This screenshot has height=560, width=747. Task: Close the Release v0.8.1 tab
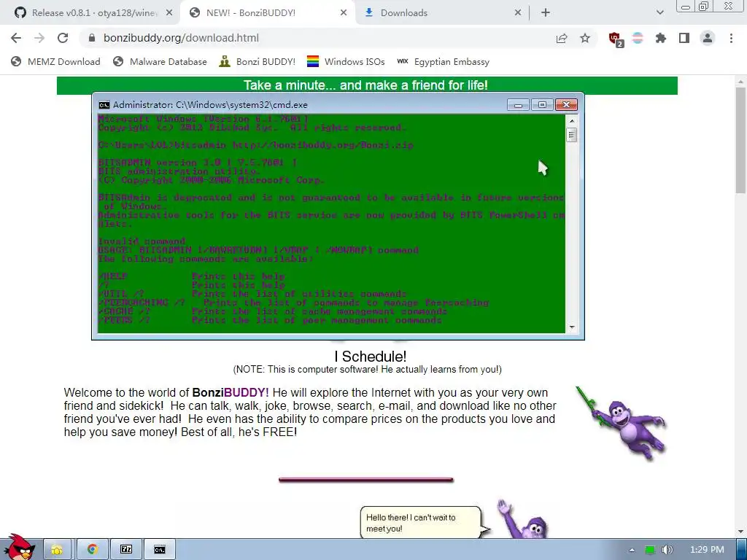click(169, 13)
